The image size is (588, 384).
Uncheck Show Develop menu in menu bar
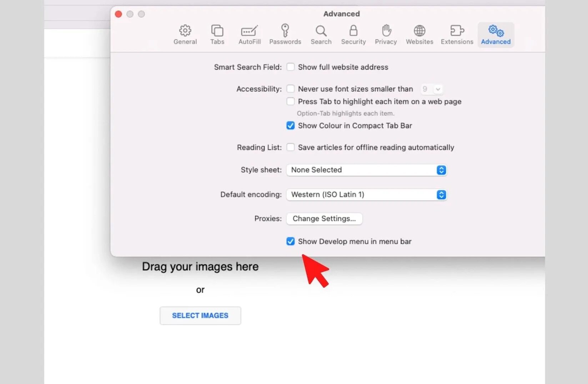pyautogui.click(x=291, y=242)
